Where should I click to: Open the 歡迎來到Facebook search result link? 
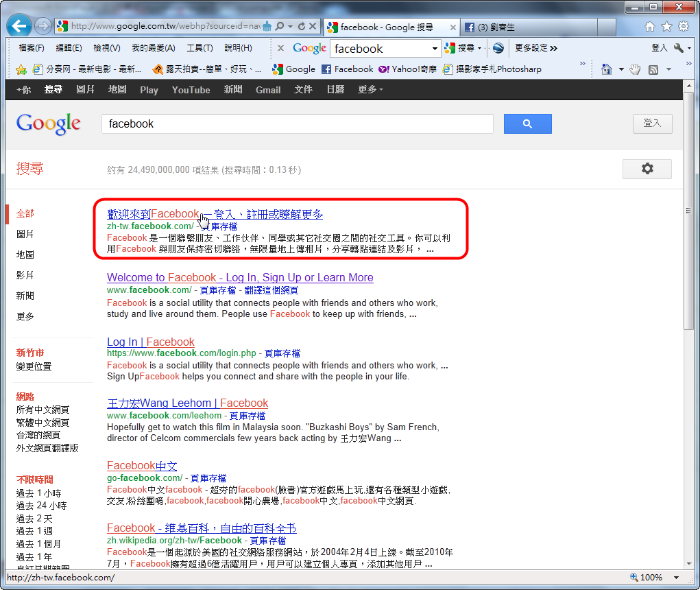(x=215, y=214)
